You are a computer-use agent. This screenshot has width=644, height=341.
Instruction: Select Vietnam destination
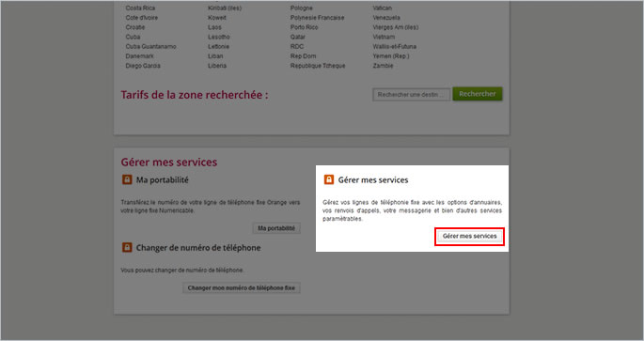[x=384, y=37]
